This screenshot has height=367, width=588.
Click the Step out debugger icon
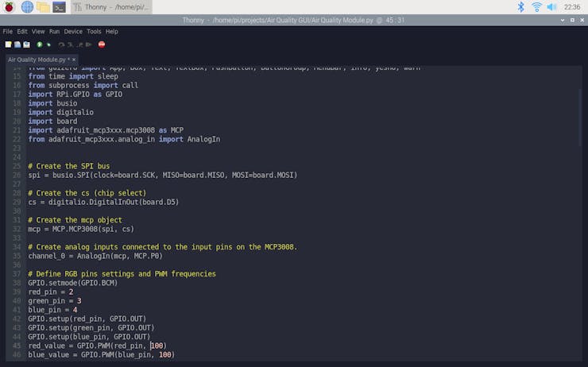[x=80, y=44]
